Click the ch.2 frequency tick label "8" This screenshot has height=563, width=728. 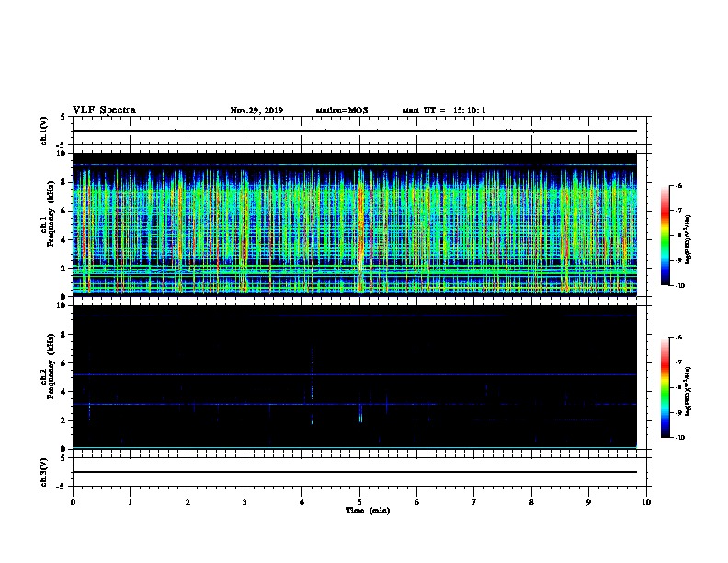63,335
